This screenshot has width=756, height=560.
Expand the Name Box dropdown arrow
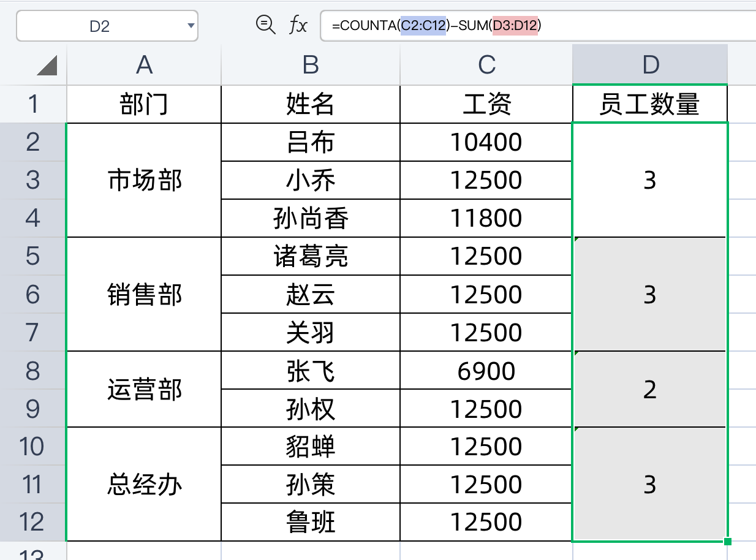click(x=191, y=26)
